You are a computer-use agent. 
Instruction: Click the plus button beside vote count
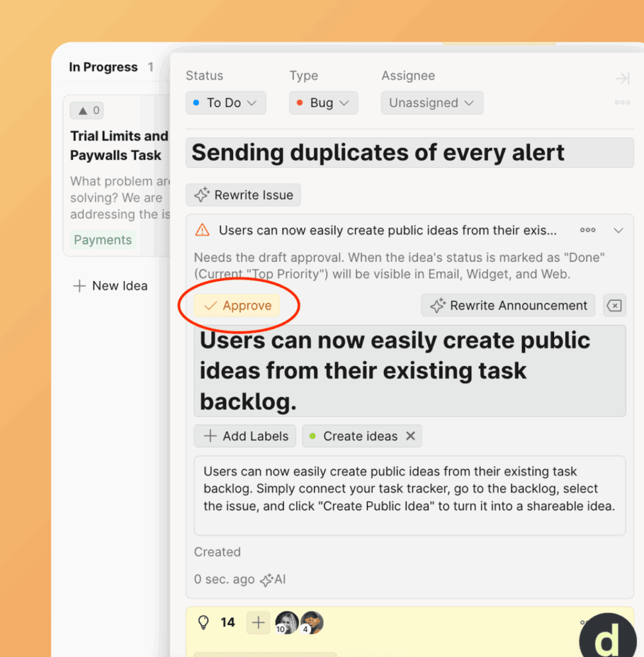pyautogui.click(x=258, y=622)
